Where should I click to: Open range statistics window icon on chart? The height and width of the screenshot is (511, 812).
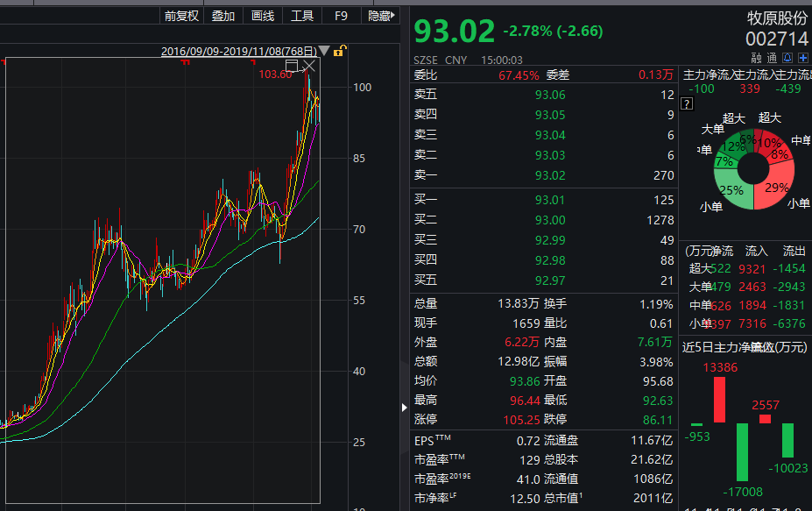(292, 66)
